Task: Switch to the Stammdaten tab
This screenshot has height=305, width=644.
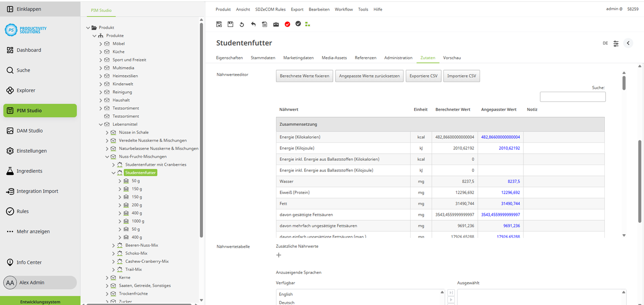Action: (263, 58)
